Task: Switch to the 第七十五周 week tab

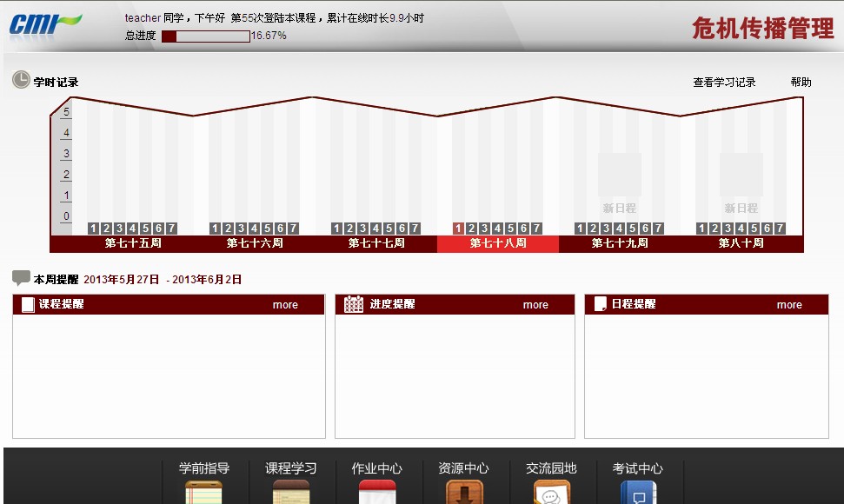Action: click(133, 243)
